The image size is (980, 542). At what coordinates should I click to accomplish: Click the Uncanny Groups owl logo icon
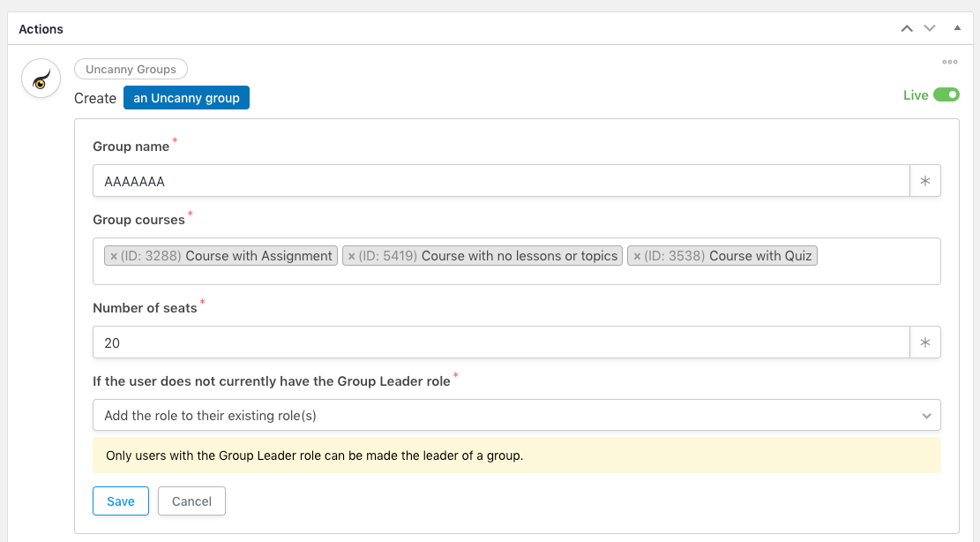[x=41, y=79]
